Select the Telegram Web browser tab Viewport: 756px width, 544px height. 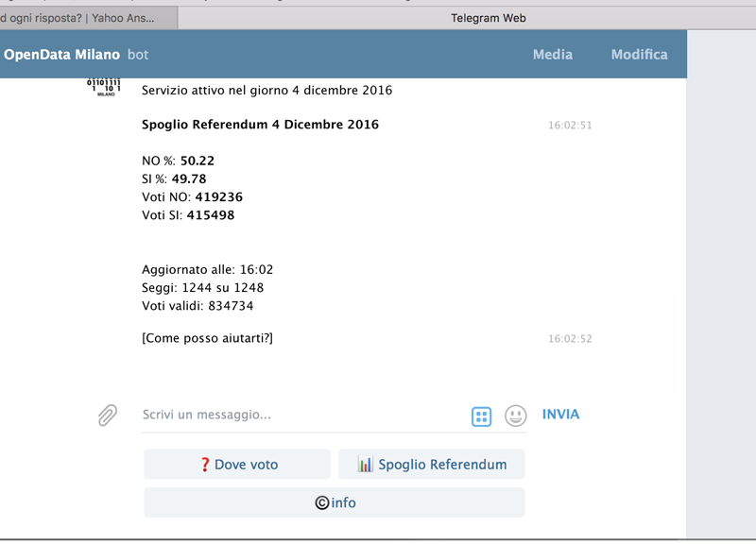point(489,18)
